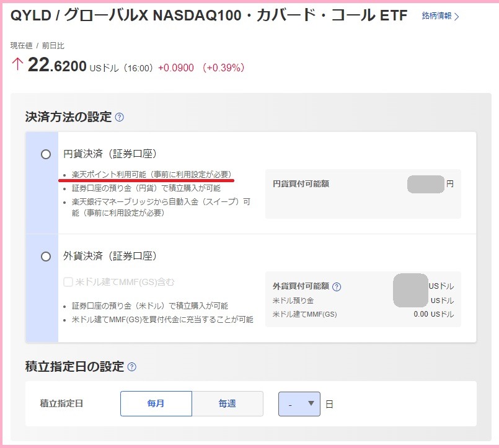Click 楽天銀行マネーブリッジから自動入金 text
Screen dimensions: 499x448
click(x=161, y=207)
